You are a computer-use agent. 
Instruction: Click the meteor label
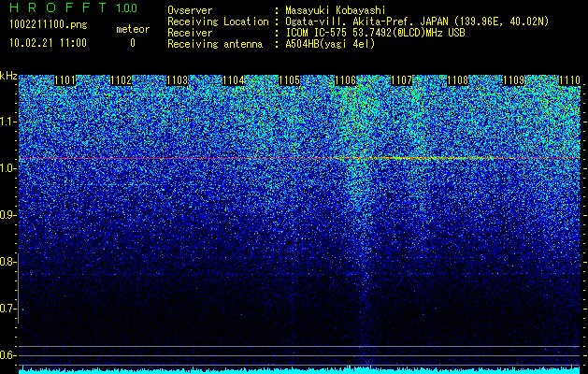(133, 29)
